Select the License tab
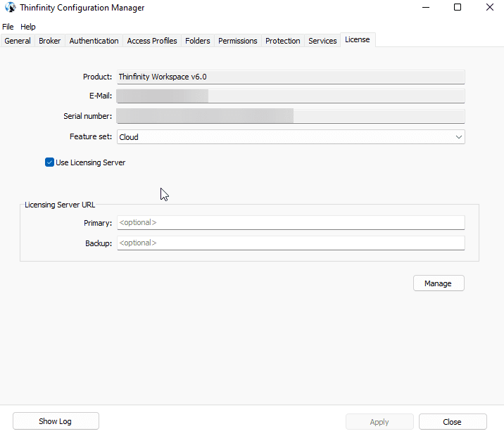Screen dimensions: 504x436 pyautogui.click(x=358, y=39)
